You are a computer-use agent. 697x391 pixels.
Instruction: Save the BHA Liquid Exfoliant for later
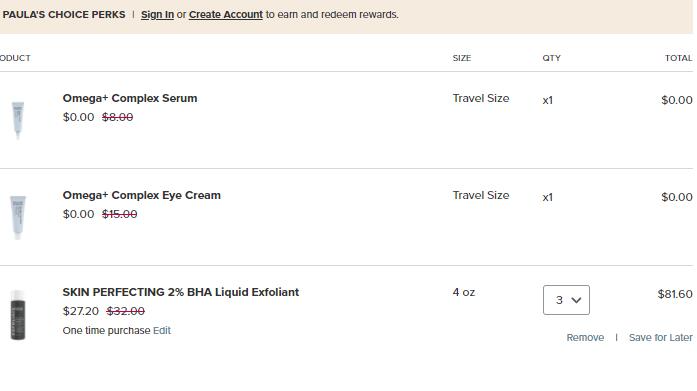pyautogui.click(x=661, y=338)
